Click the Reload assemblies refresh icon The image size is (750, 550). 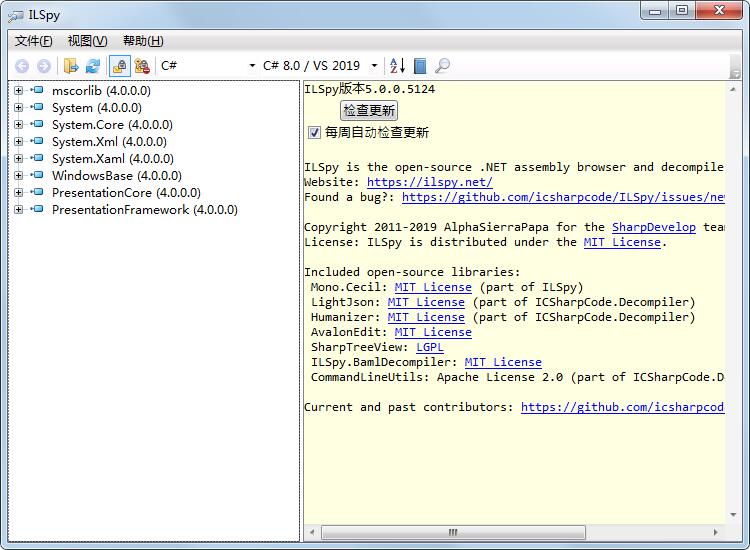93,66
